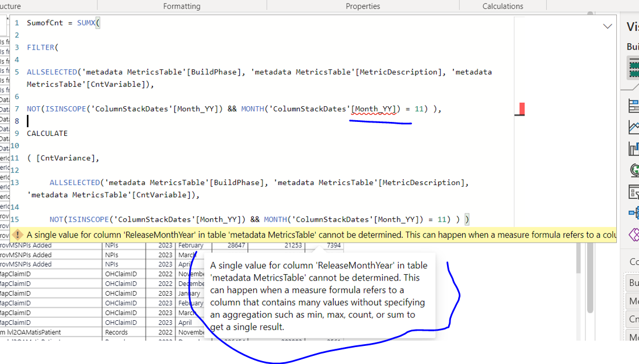Select the Records cell in the table
This screenshot has height=364, width=639.
(124, 332)
